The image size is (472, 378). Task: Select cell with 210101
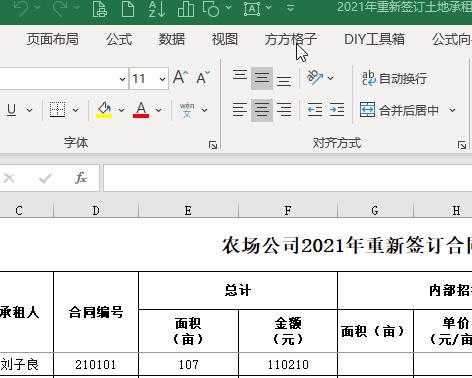click(x=96, y=364)
